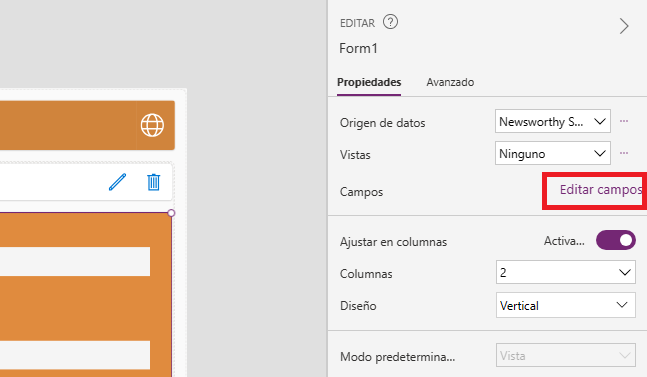Click the EDITAR heading text

click(x=357, y=23)
